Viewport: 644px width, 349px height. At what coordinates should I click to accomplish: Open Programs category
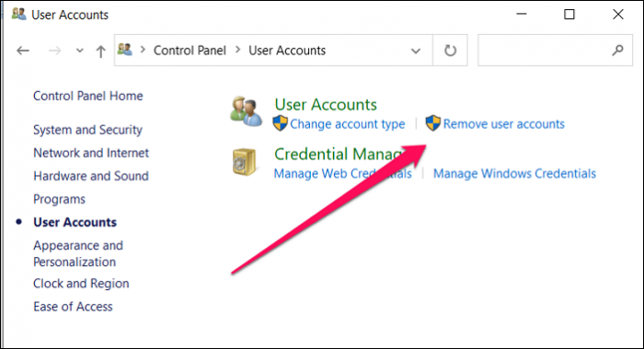click(60, 200)
